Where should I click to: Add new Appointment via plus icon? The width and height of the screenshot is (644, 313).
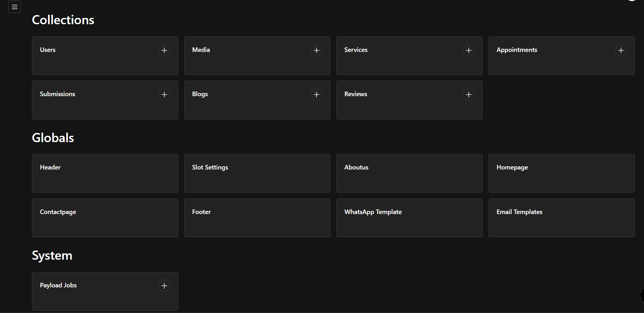coord(621,50)
